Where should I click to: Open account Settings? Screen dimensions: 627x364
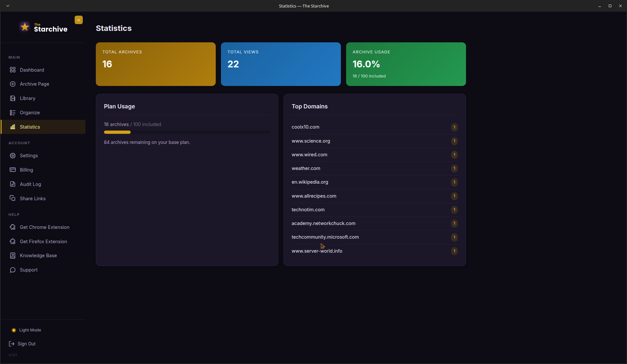[x=43, y=156]
